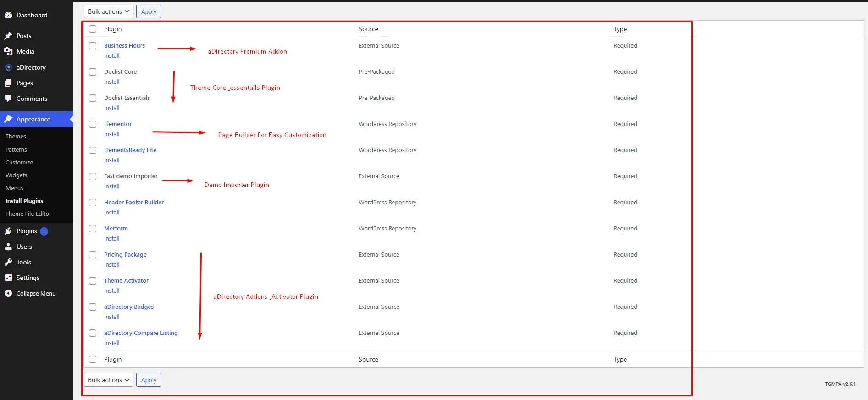This screenshot has height=400, width=868.
Task: Open Theme File Editor
Action: coord(28,214)
